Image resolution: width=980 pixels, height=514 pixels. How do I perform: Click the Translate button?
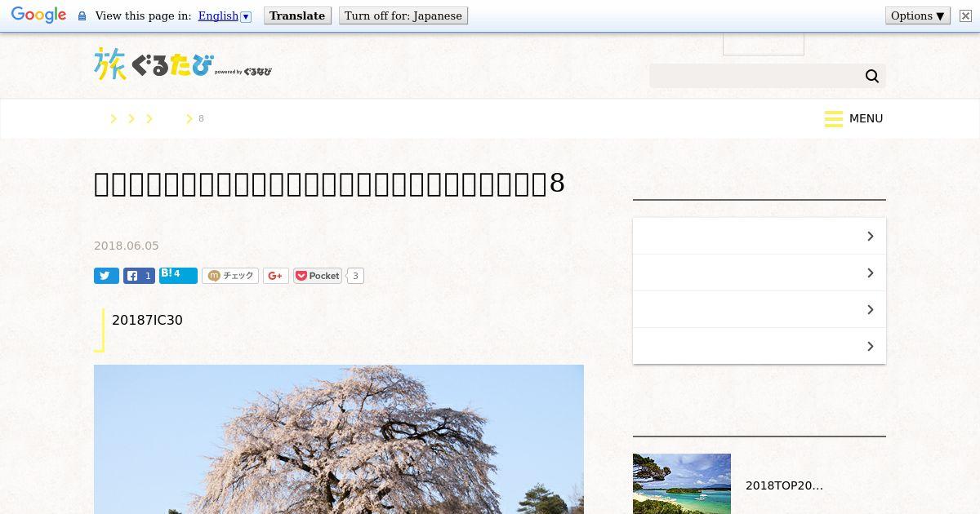tap(297, 16)
